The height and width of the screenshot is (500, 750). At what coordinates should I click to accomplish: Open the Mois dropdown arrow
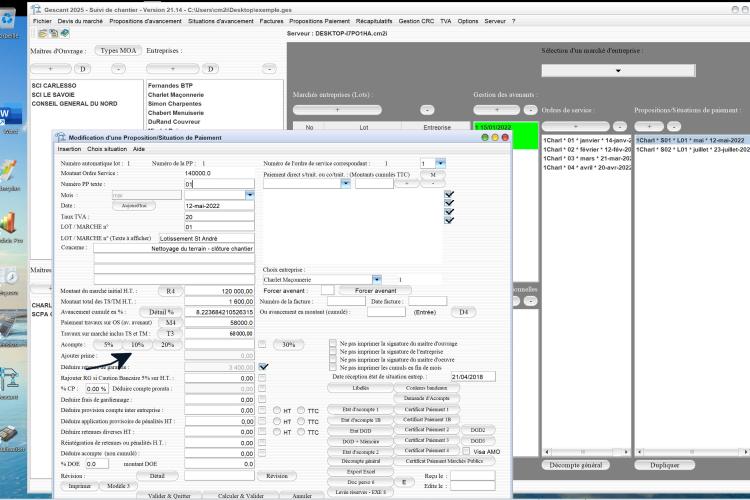point(250,195)
